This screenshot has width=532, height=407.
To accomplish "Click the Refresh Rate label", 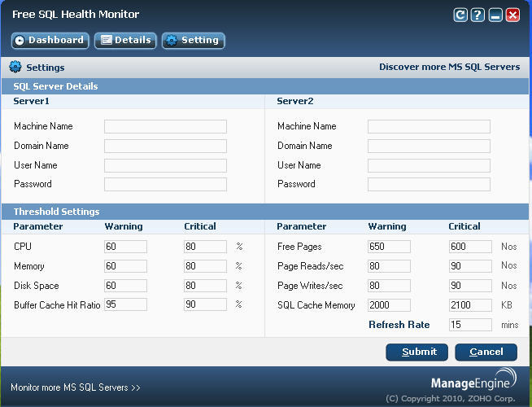I will (399, 325).
